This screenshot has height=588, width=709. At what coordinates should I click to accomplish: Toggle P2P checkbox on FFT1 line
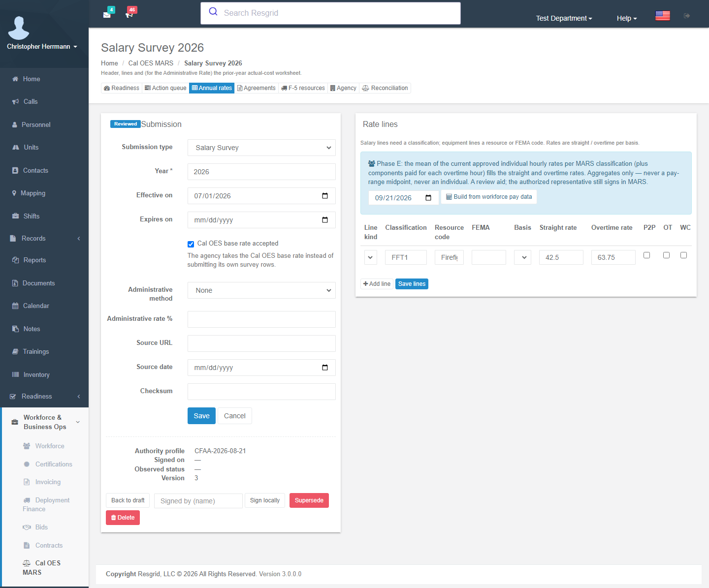(647, 255)
